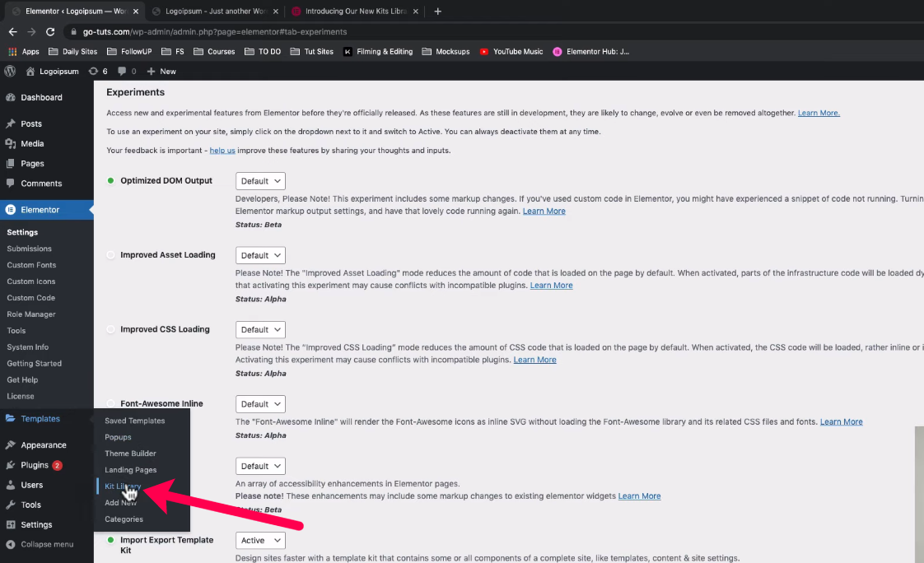Open Optimized DOM Output dropdown
Viewport: 924px width, 563px height.
tap(260, 181)
